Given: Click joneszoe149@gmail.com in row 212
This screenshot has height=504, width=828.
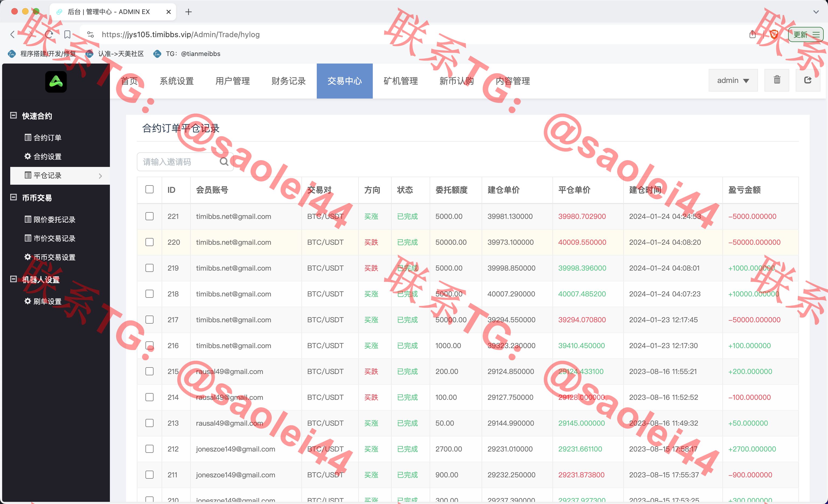Looking at the screenshot, I should 236,449.
